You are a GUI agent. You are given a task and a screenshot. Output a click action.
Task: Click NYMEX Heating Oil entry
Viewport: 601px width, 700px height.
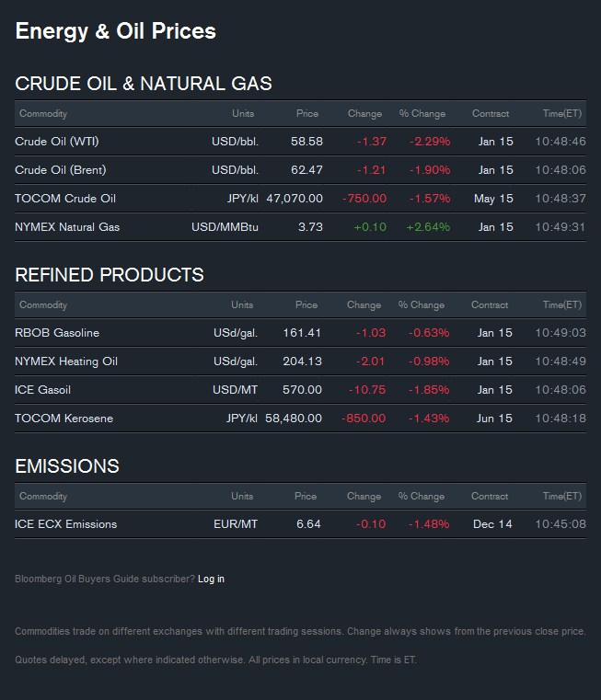[x=66, y=361]
